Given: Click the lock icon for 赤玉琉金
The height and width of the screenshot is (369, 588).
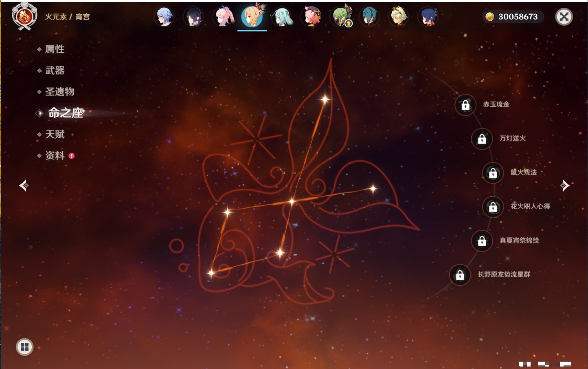Looking at the screenshot, I should click(x=465, y=105).
